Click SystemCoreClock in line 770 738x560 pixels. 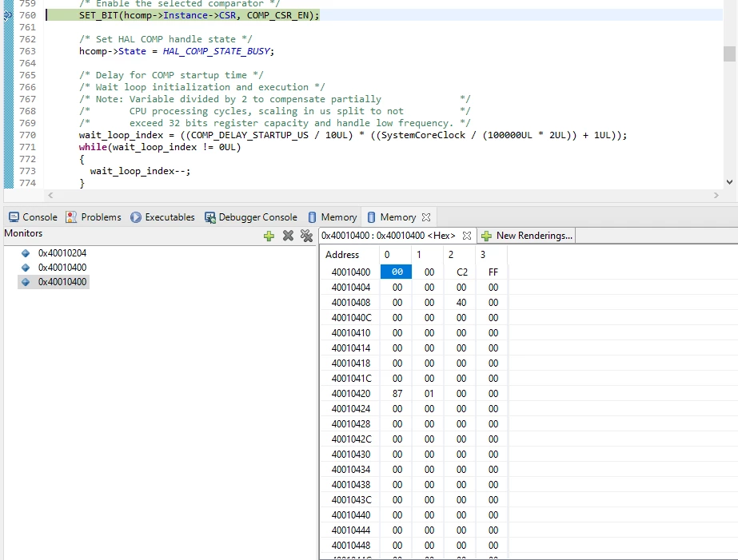(x=423, y=136)
